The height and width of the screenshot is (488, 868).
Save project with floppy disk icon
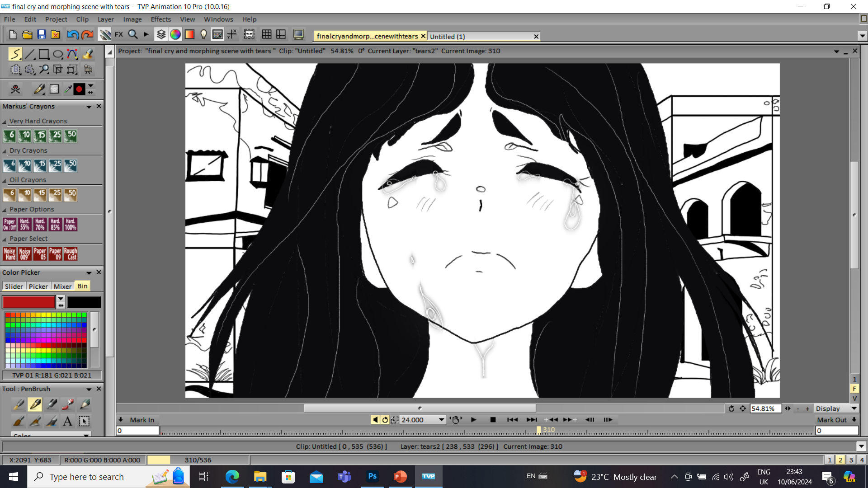pos(42,34)
